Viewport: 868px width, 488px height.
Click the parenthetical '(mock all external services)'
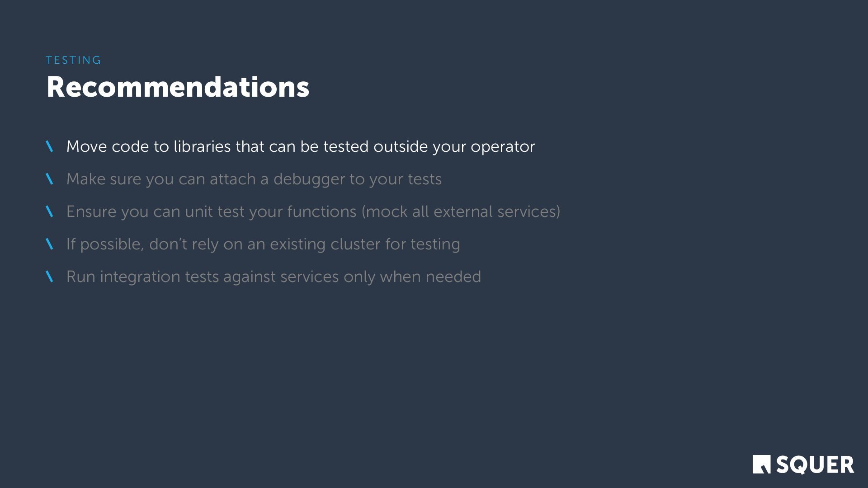pyautogui.click(x=461, y=211)
